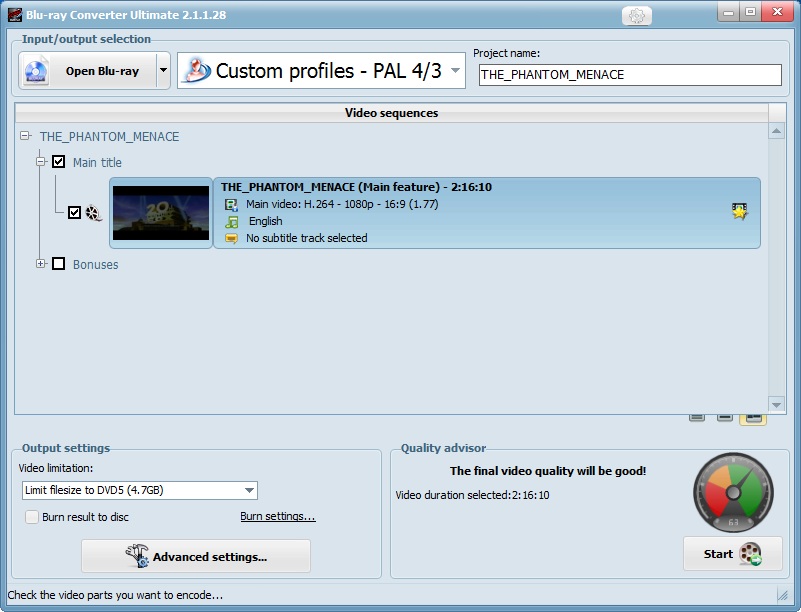Click the Custom profiles person icon
The image size is (801, 612).
(198, 70)
